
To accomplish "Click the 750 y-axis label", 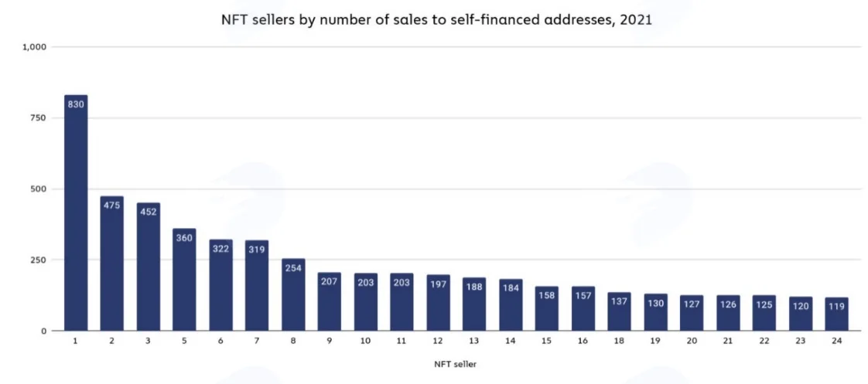I will coord(39,117).
